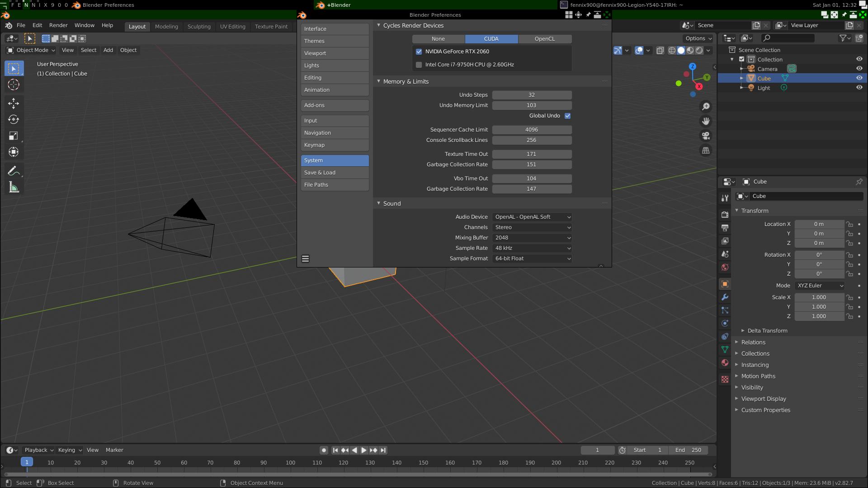868x488 pixels.
Task: Open the Audio Device dropdown
Action: point(532,217)
